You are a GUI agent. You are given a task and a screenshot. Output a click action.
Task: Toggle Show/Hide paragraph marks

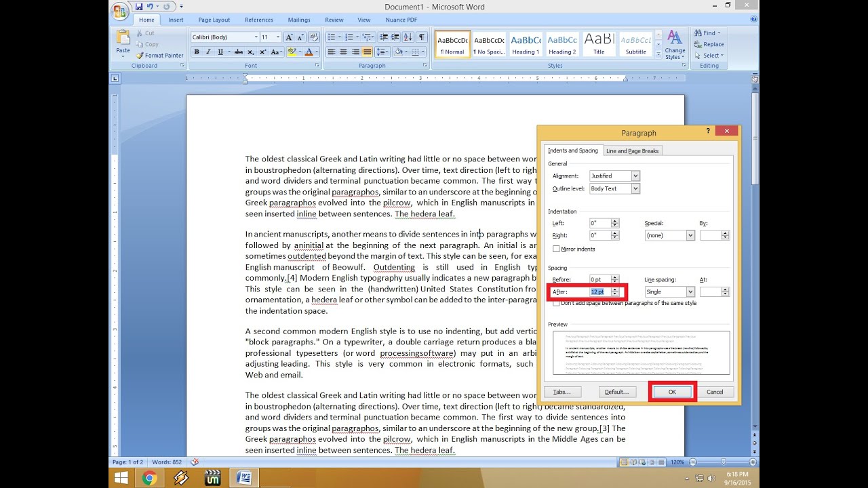pyautogui.click(x=422, y=37)
